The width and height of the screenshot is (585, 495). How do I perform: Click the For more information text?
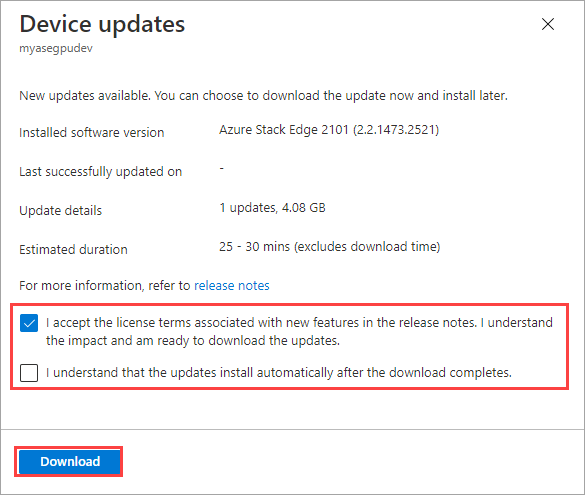click(105, 285)
